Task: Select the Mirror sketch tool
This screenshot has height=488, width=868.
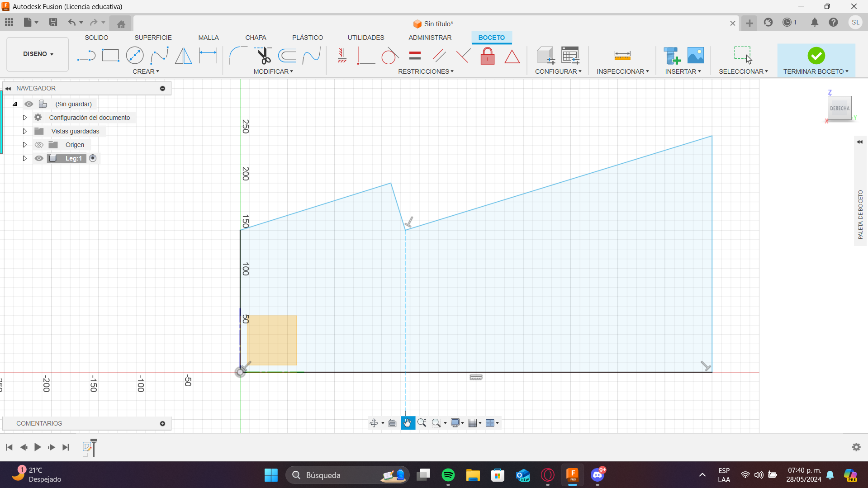Action: pos(183,56)
